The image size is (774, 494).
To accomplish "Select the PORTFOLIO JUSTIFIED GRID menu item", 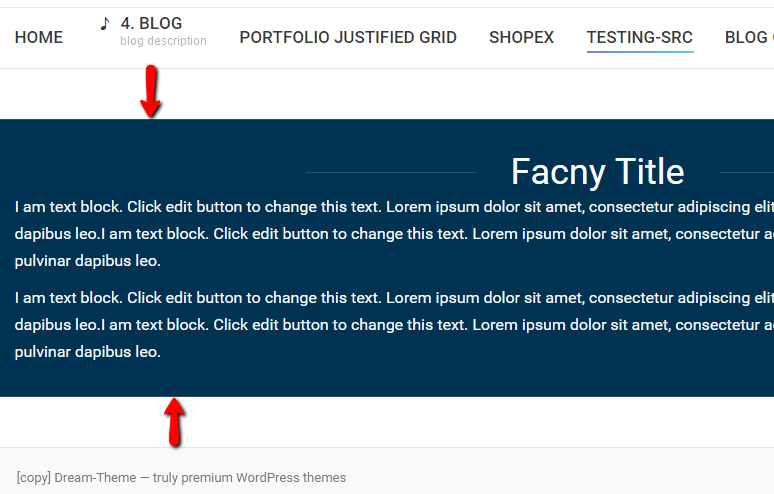I will click(x=348, y=38).
